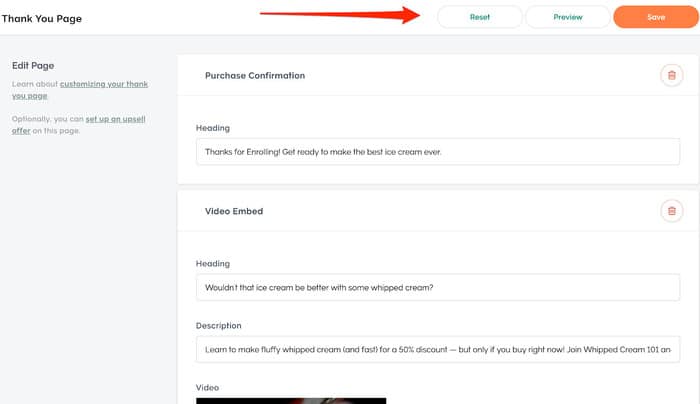Select the video thumbnail under Video
700x404 pixels.
pos(291,401)
